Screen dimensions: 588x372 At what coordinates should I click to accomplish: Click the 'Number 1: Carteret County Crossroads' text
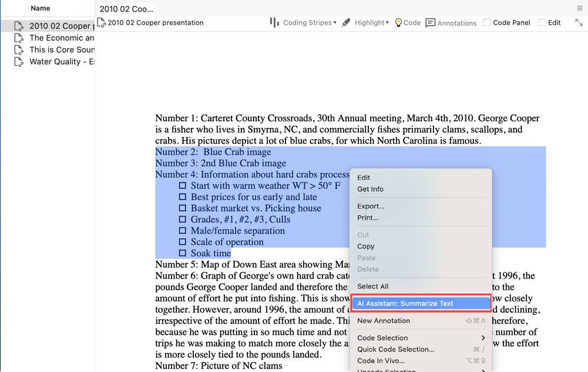235,119
